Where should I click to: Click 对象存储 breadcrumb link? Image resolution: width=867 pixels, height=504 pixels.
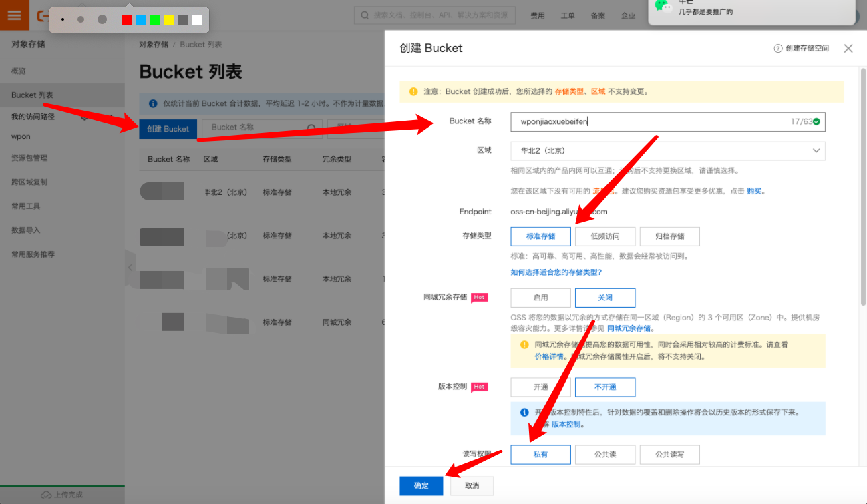point(154,45)
